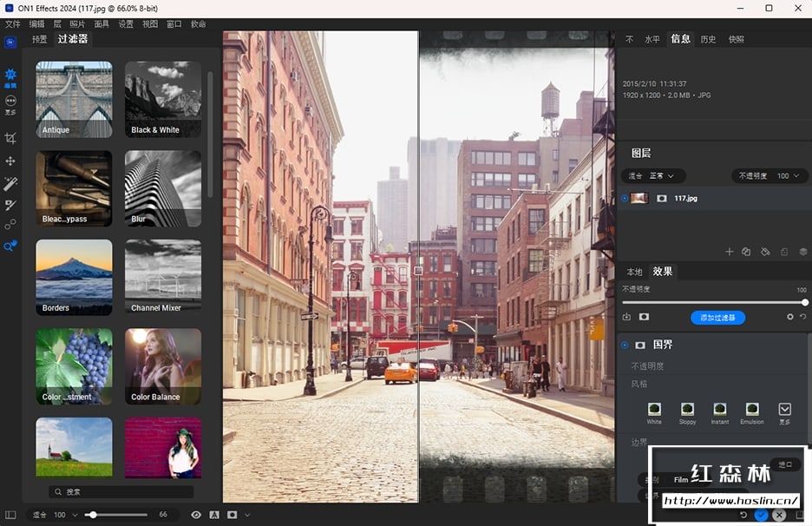The width and height of the screenshot is (812, 526).
Task: Select the Crop tool in left toolbar
Action: pyautogui.click(x=10, y=138)
